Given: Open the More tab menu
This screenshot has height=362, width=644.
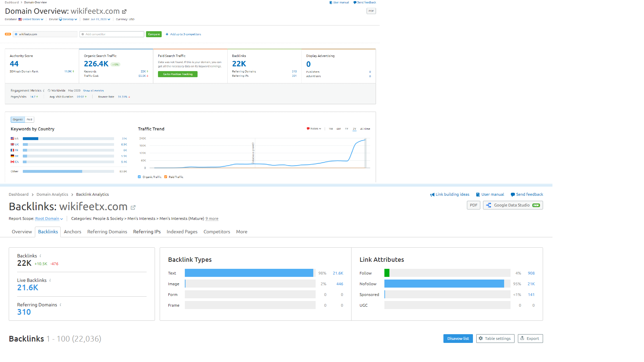Looking at the screenshot, I should 242,232.
